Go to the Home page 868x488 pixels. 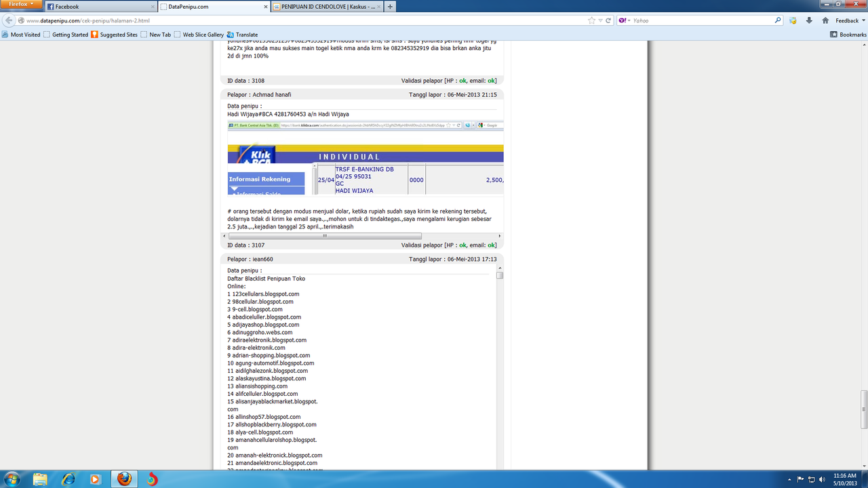[825, 20]
